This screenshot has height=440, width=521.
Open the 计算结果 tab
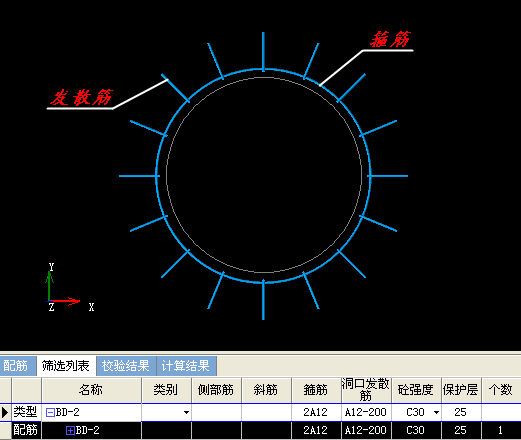pos(186,366)
